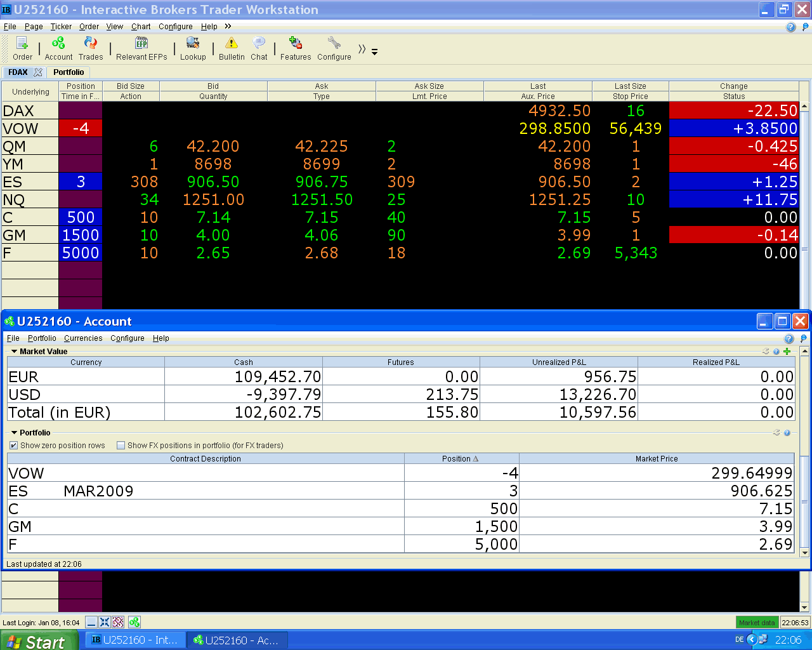This screenshot has height=650, width=812.
Task: Sort by the Position column in Portfolio
Action: pos(461,458)
